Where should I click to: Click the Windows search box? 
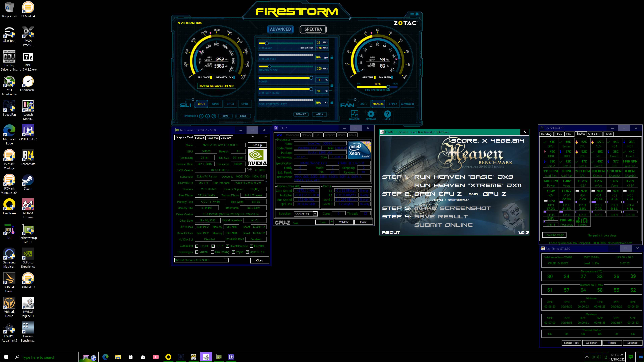pyautogui.click(x=45, y=357)
